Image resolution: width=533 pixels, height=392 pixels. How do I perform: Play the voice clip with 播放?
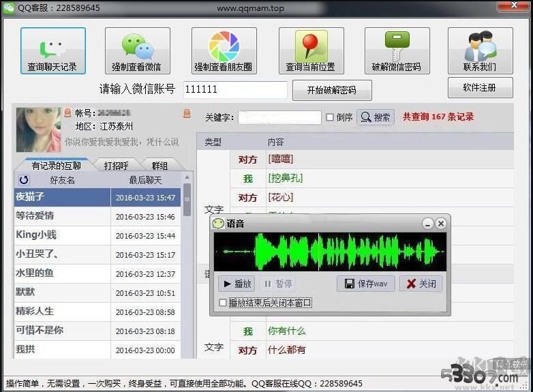click(237, 284)
